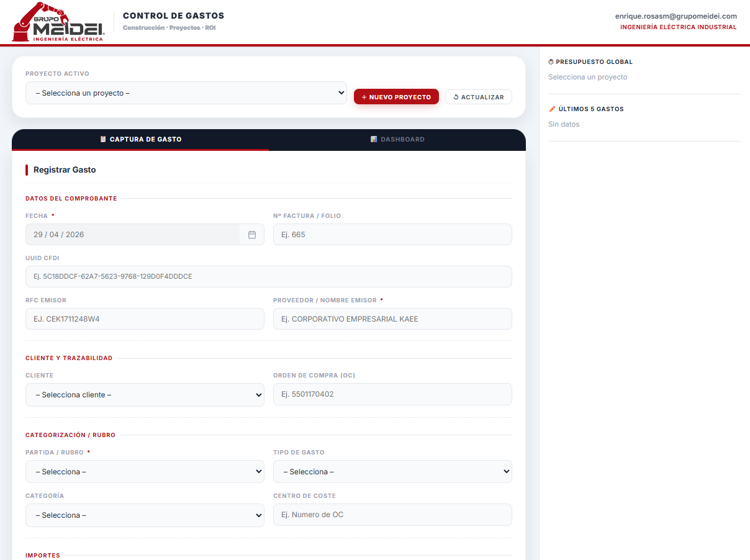Click the Importes section header

pyautogui.click(x=43, y=556)
